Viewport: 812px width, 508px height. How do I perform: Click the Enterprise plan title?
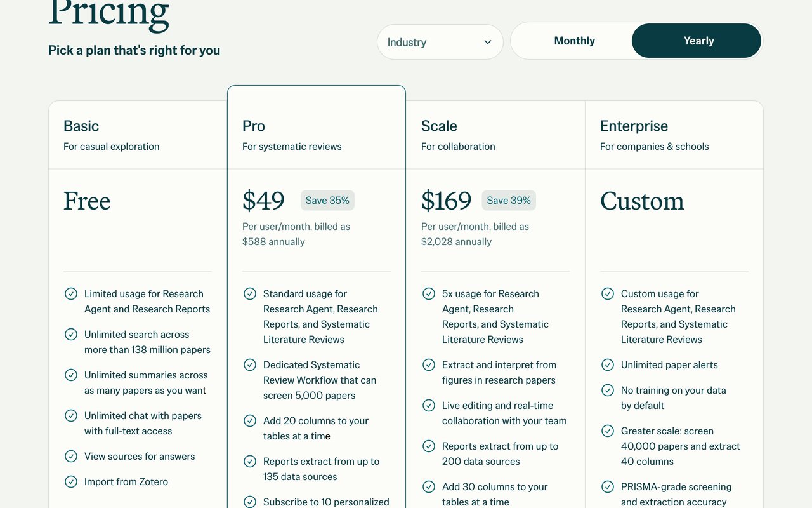click(x=634, y=126)
